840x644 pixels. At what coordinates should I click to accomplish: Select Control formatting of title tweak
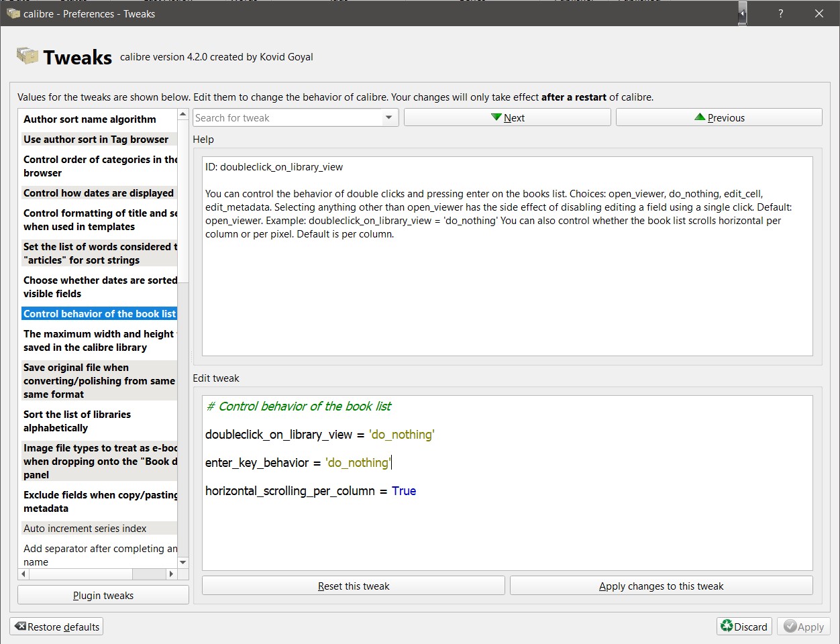coord(99,220)
